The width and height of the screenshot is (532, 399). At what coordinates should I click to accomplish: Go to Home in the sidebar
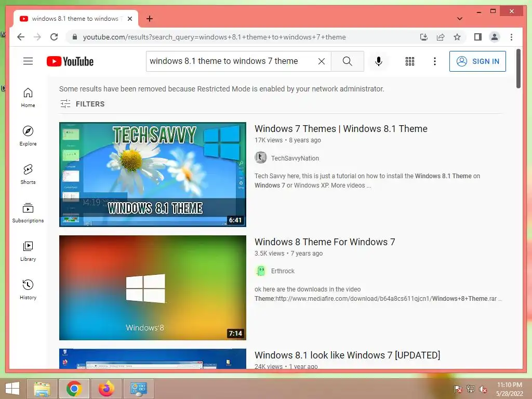pyautogui.click(x=28, y=98)
